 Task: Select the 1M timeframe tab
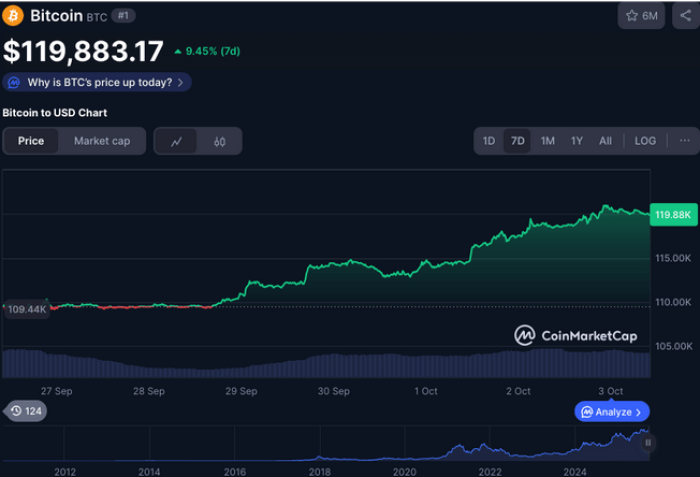click(x=547, y=141)
